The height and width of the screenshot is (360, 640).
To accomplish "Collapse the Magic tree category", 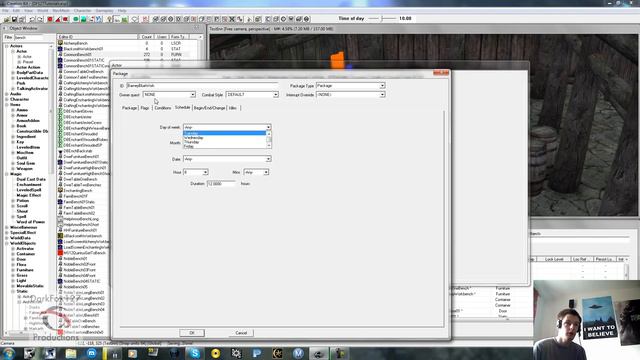I will point(7,174).
